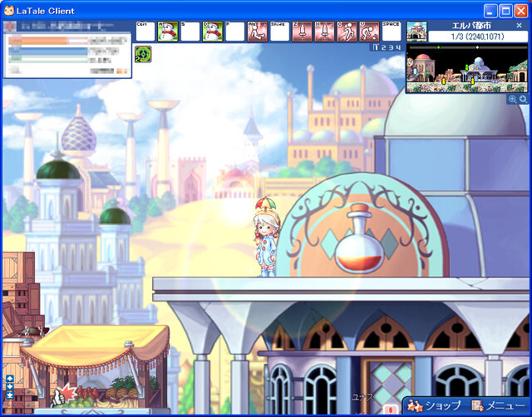Switch to quick slot page 2

point(384,47)
